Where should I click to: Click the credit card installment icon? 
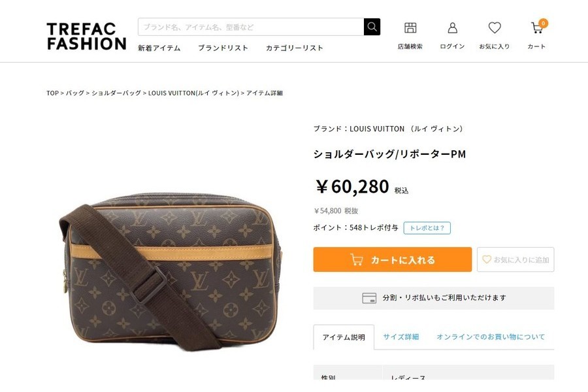click(x=369, y=298)
